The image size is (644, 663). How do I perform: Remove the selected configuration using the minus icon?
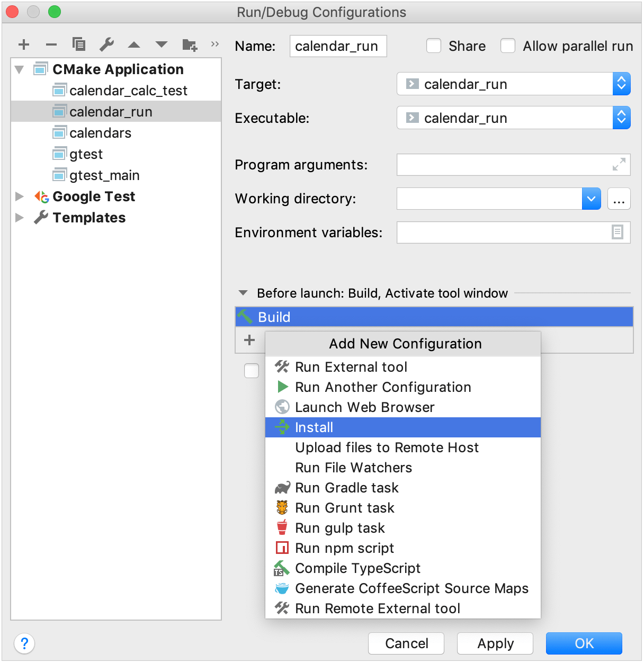coord(51,44)
